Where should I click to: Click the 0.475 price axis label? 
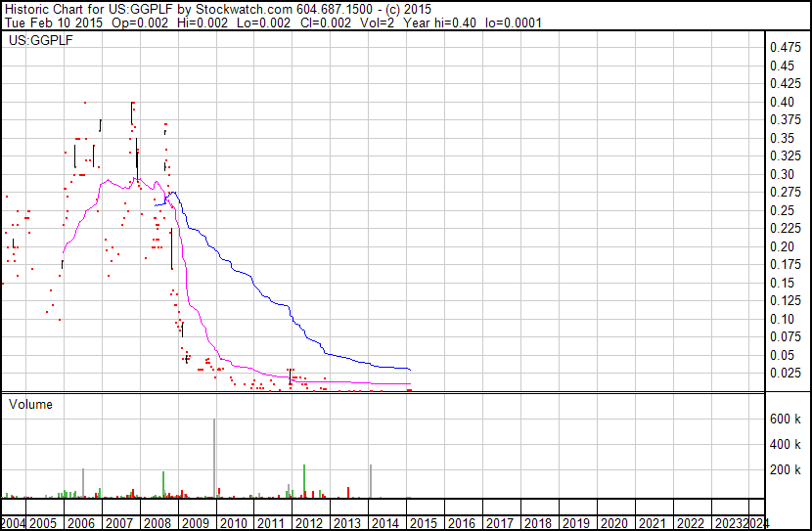coord(786,48)
